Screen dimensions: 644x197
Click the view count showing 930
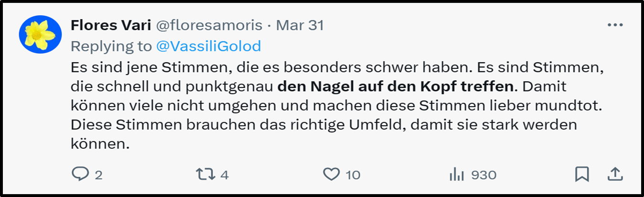coord(484,175)
